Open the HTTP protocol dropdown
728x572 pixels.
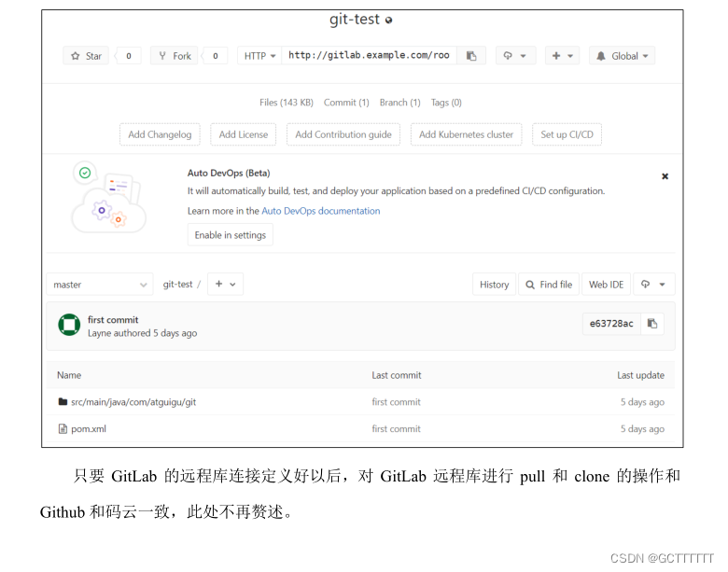click(259, 56)
